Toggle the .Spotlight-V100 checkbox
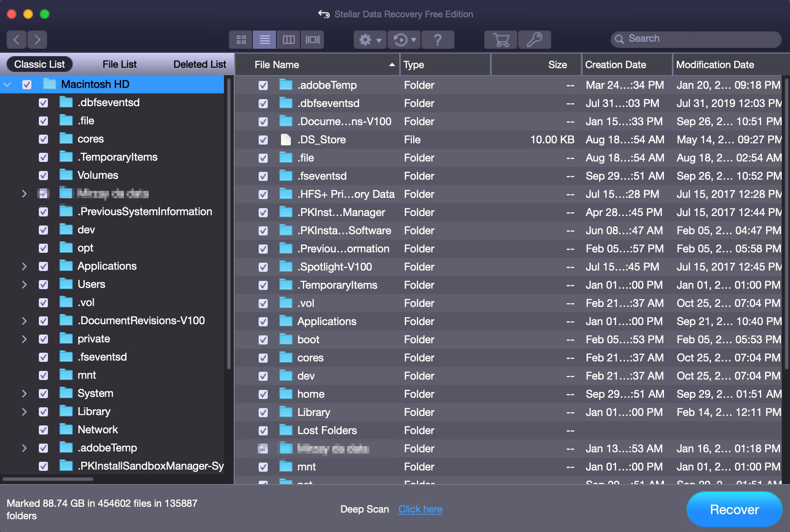790x532 pixels. [263, 267]
